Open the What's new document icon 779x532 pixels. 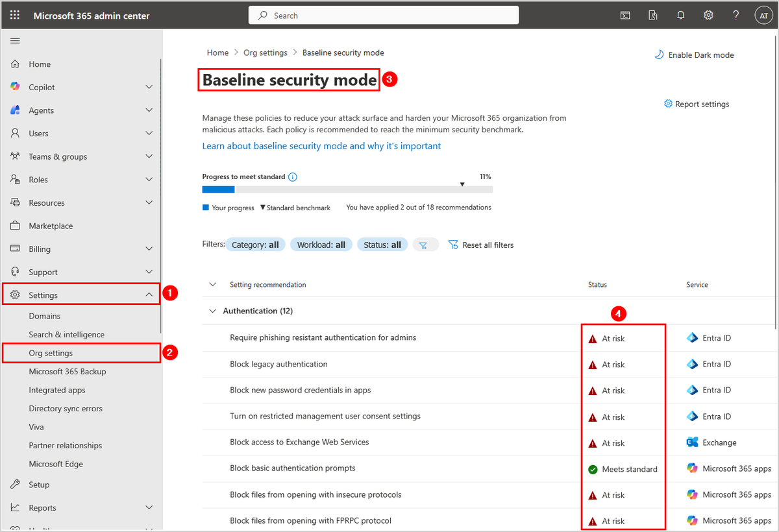[x=653, y=15]
